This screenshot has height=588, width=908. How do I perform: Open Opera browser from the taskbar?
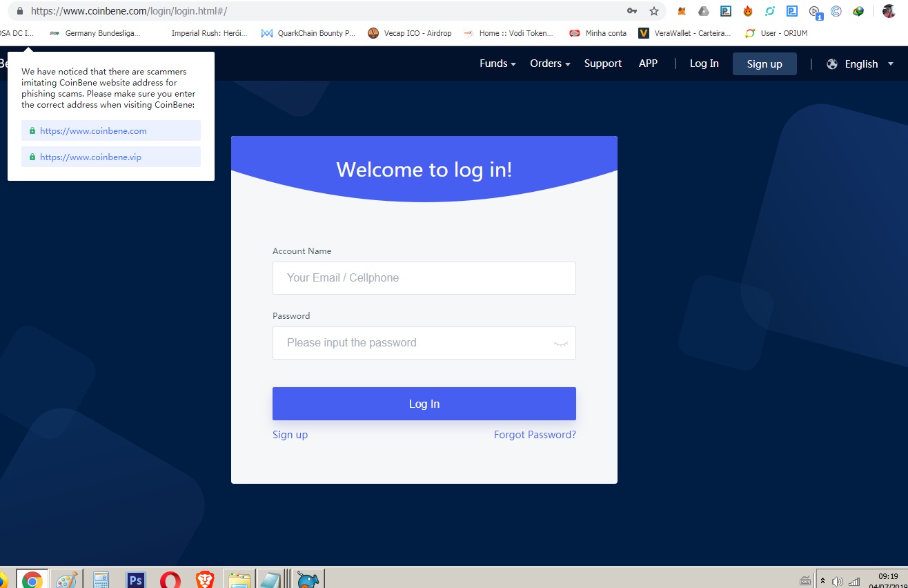pos(170,580)
